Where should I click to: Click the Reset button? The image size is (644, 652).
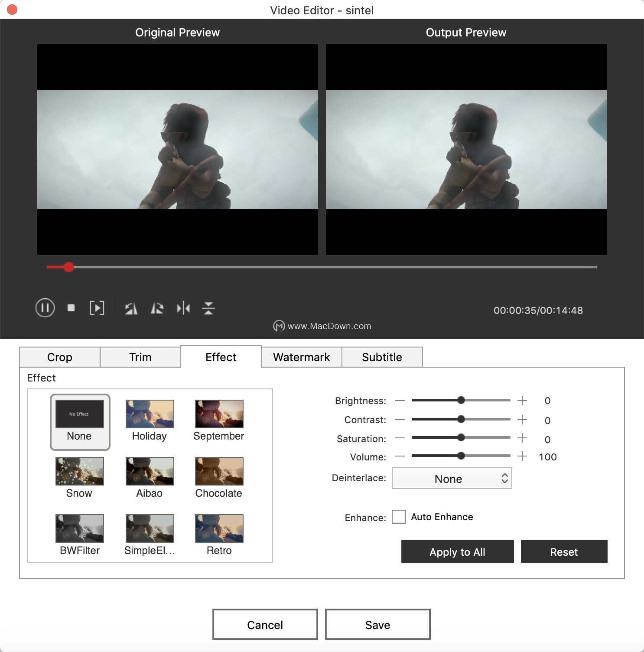tap(564, 551)
